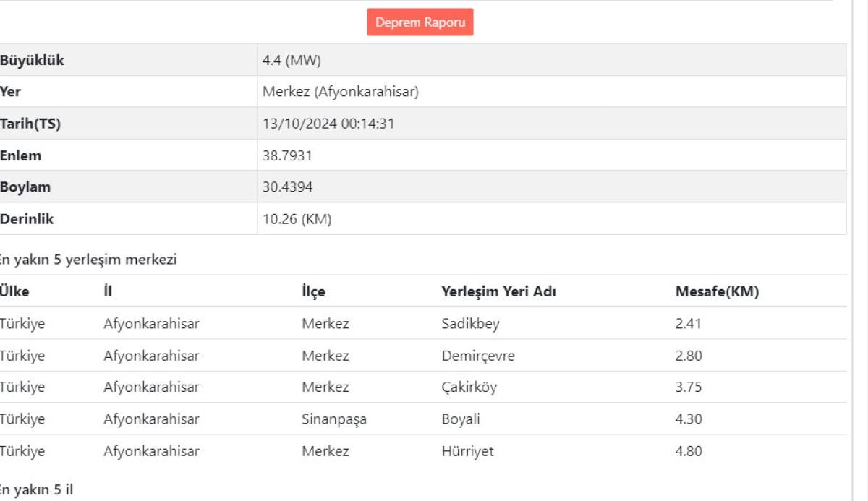868x501 pixels.
Task: Click the Çakirköy settlement name
Action: click(469, 387)
